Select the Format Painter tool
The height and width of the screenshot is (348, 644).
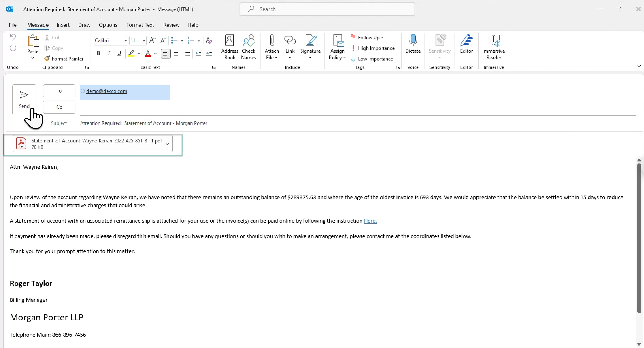[x=64, y=59]
